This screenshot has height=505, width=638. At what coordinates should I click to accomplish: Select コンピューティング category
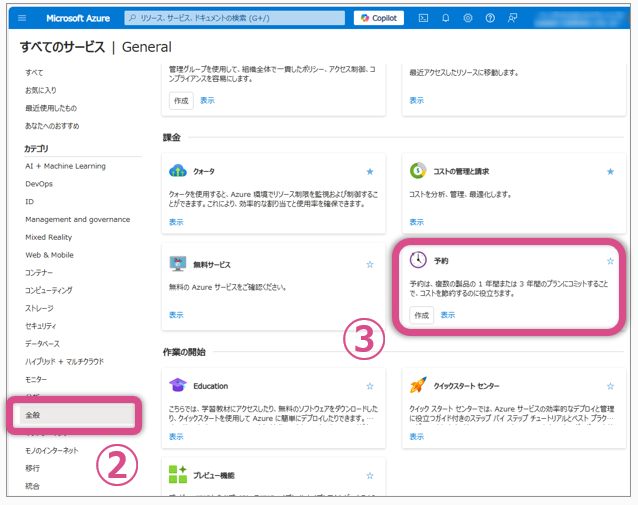(49, 291)
